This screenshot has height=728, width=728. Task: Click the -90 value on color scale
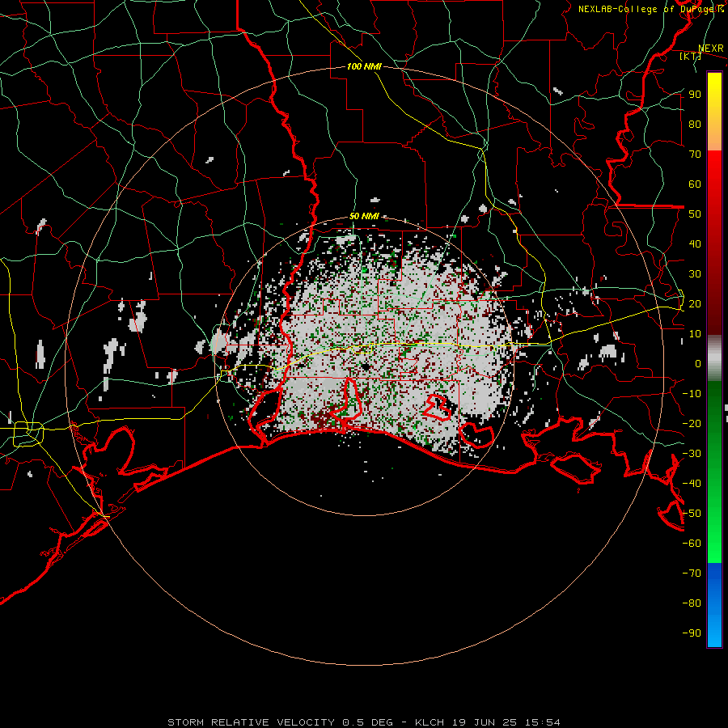point(692,633)
